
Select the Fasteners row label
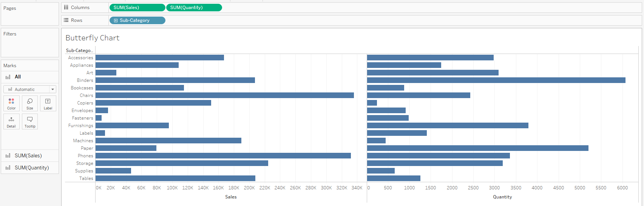pyautogui.click(x=83, y=118)
